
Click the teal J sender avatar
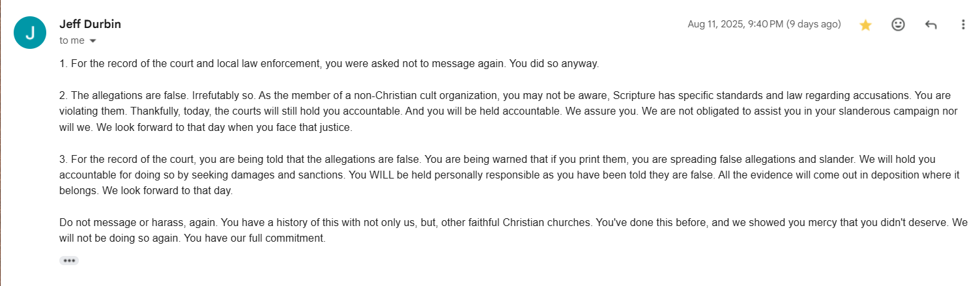pyautogui.click(x=30, y=32)
